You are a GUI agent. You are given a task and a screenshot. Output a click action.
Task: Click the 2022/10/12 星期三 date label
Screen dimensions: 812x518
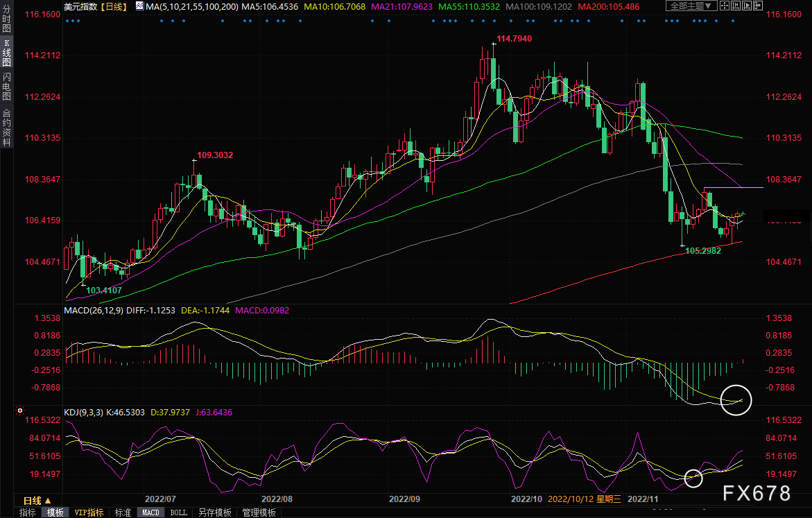[585, 499]
